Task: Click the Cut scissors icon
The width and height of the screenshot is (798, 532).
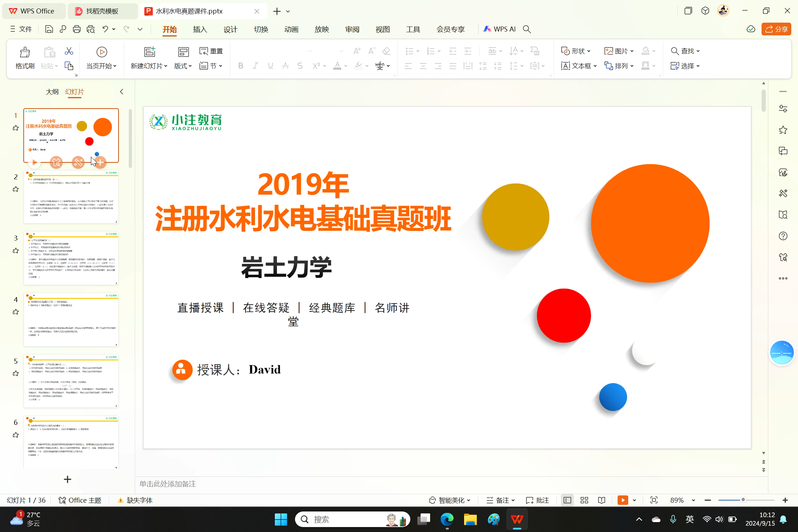Action: tap(69, 51)
